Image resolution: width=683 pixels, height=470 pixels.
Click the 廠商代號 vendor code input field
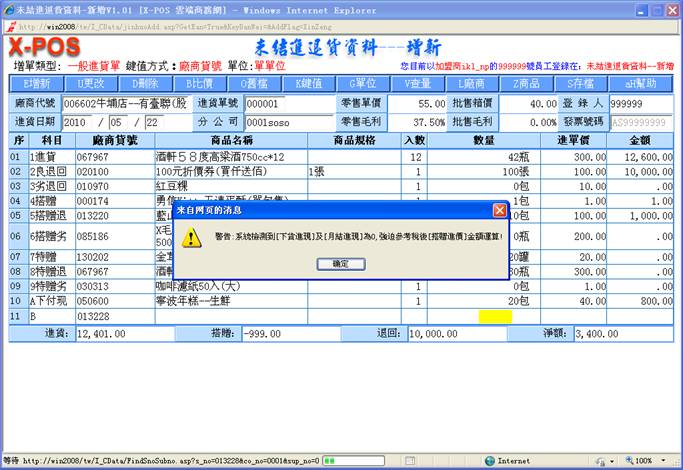pos(123,103)
